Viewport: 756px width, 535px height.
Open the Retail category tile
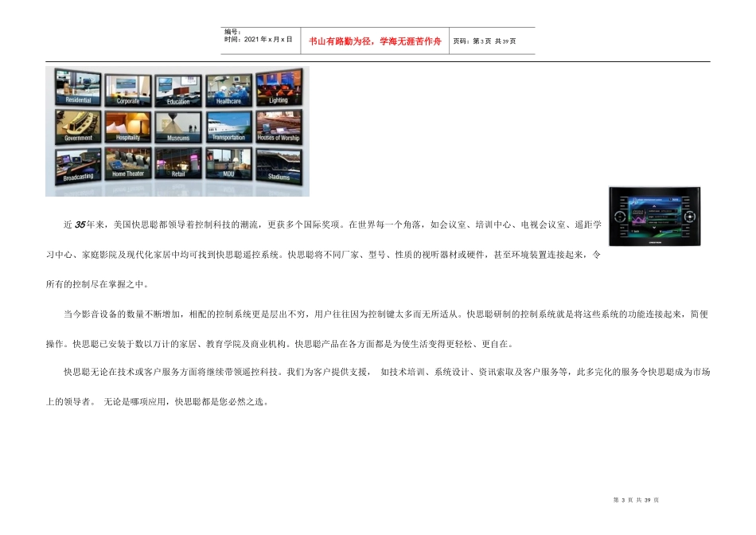[x=178, y=163]
